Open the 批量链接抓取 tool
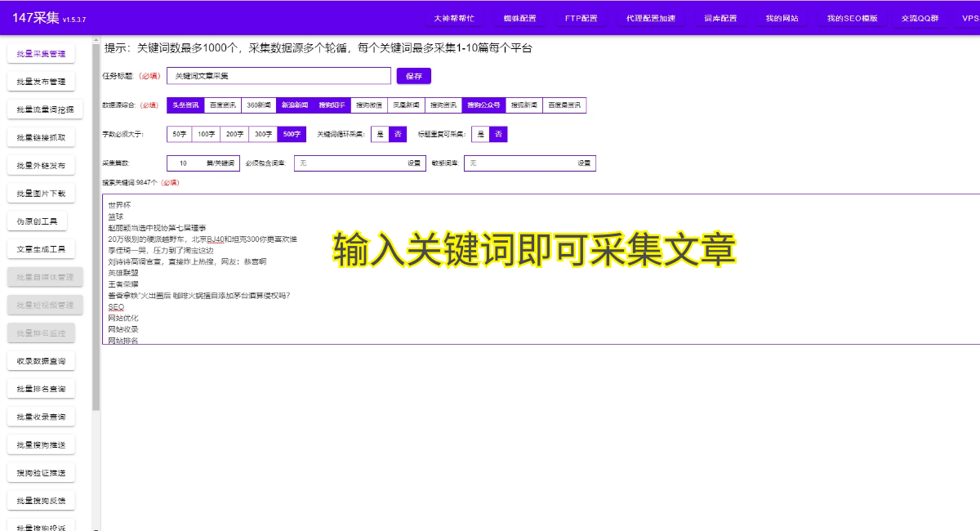 (41, 136)
